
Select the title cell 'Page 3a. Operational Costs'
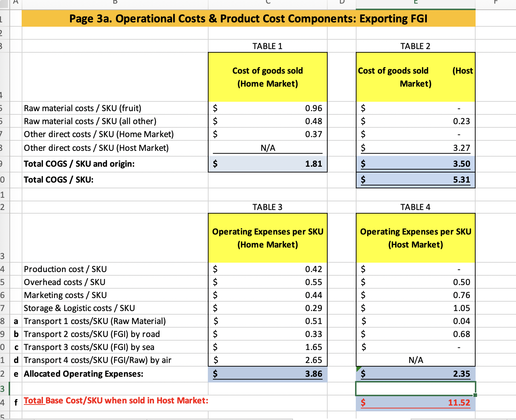click(x=248, y=18)
